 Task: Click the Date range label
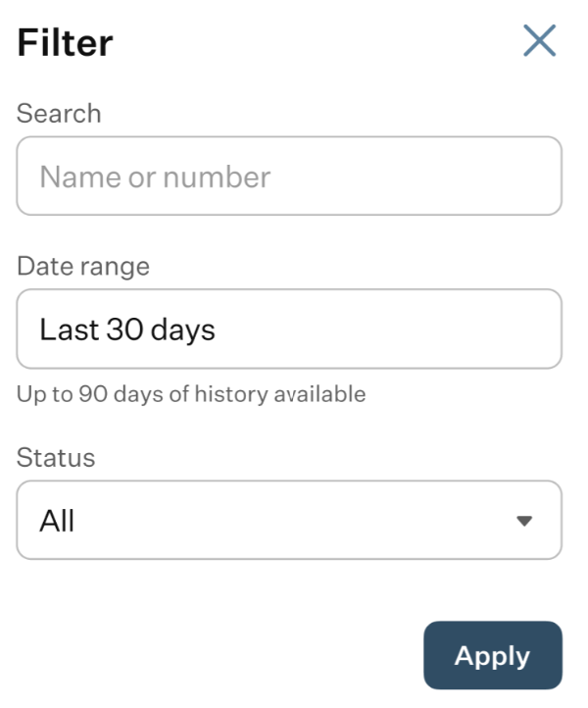(x=83, y=267)
